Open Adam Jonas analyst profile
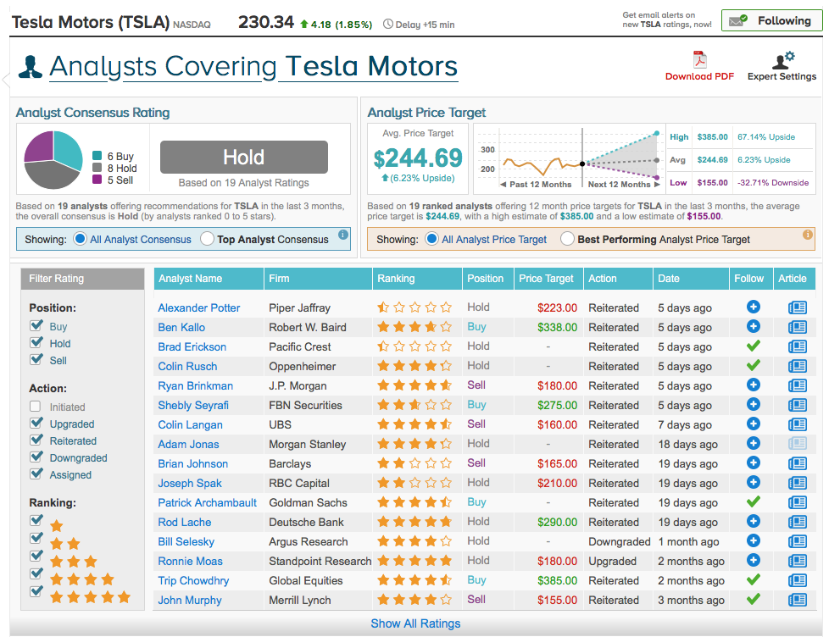Image resolution: width=840 pixels, height=637 pixels. 188,445
